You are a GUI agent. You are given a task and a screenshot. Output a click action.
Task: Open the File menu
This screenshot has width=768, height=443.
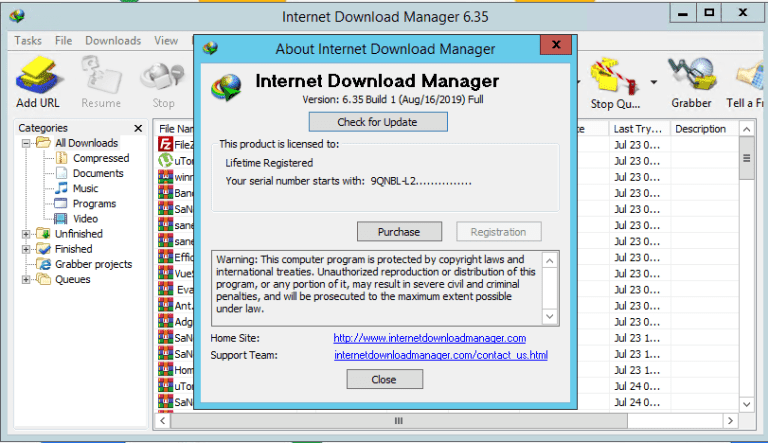[63, 41]
